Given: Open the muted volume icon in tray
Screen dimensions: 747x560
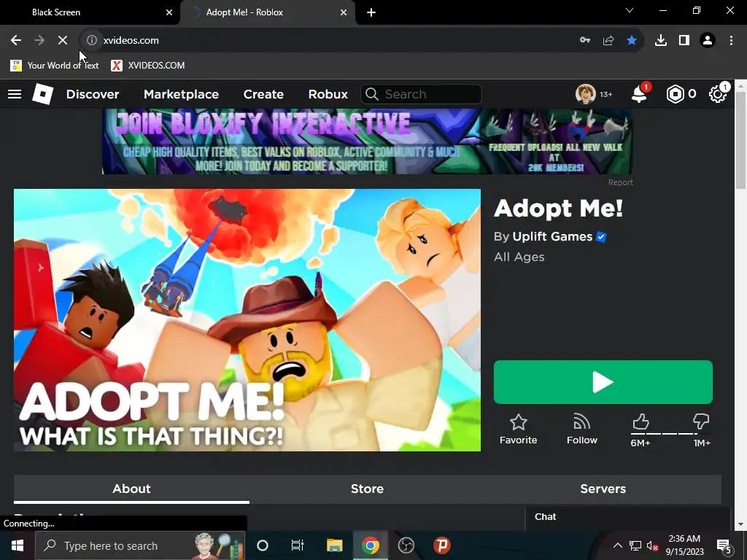Looking at the screenshot, I should [x=653, y=545].
